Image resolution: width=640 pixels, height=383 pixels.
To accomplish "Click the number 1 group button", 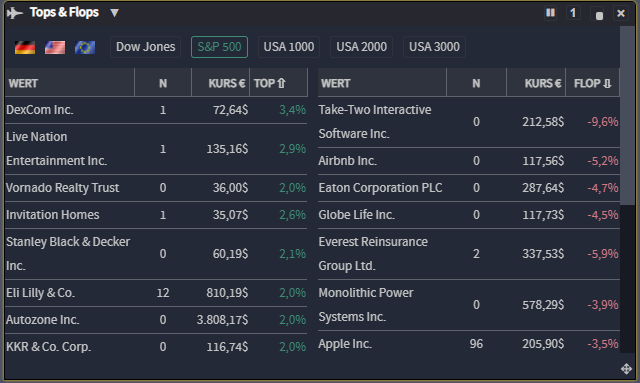I will (x=573, y=13).
